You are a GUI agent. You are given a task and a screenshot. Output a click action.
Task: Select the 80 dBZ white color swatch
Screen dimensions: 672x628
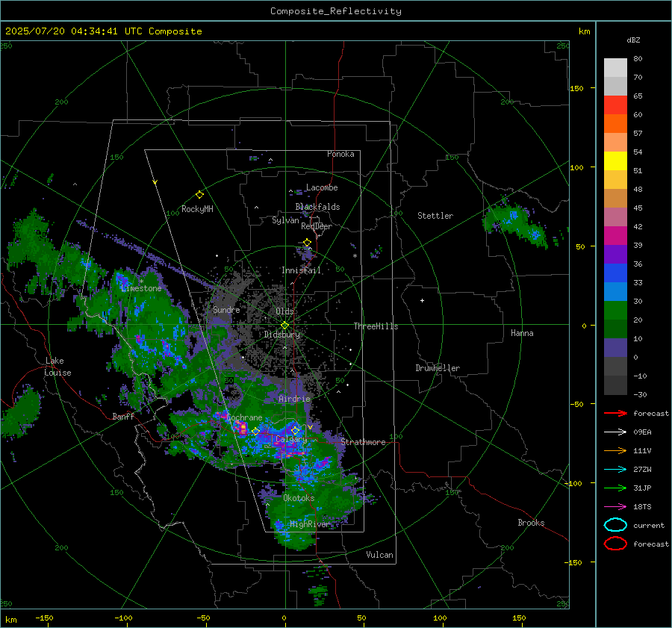615,67
